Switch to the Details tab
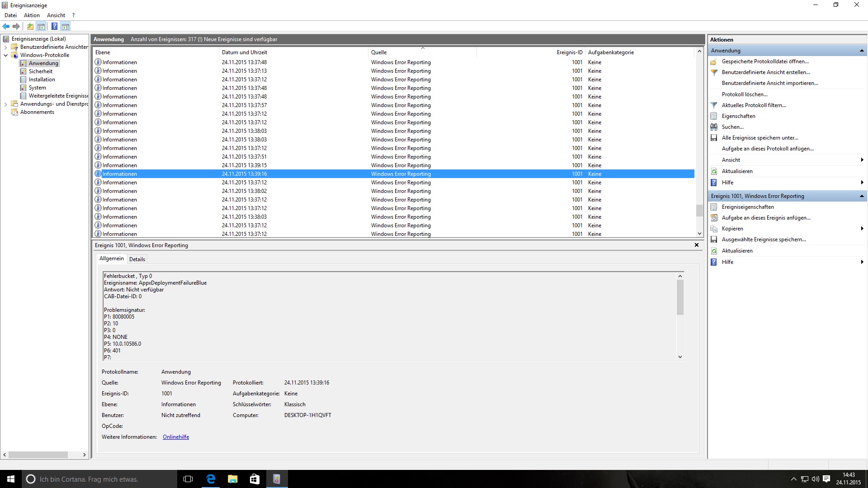The height and width of the screenshot is (488, 868). (137, 259)
